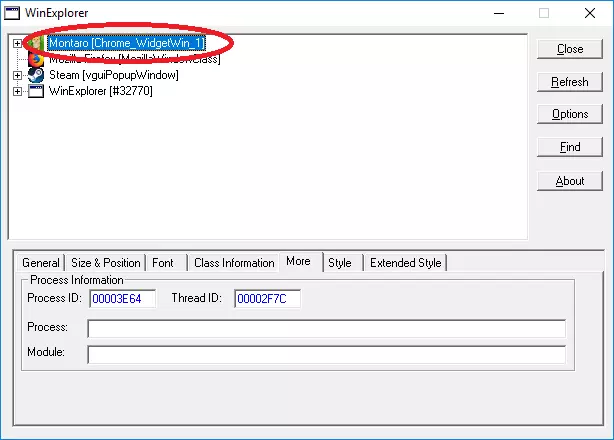The height and width of the screenshot is (440, 614).
Task: Click the Process ID field
Action: [123, 299]
